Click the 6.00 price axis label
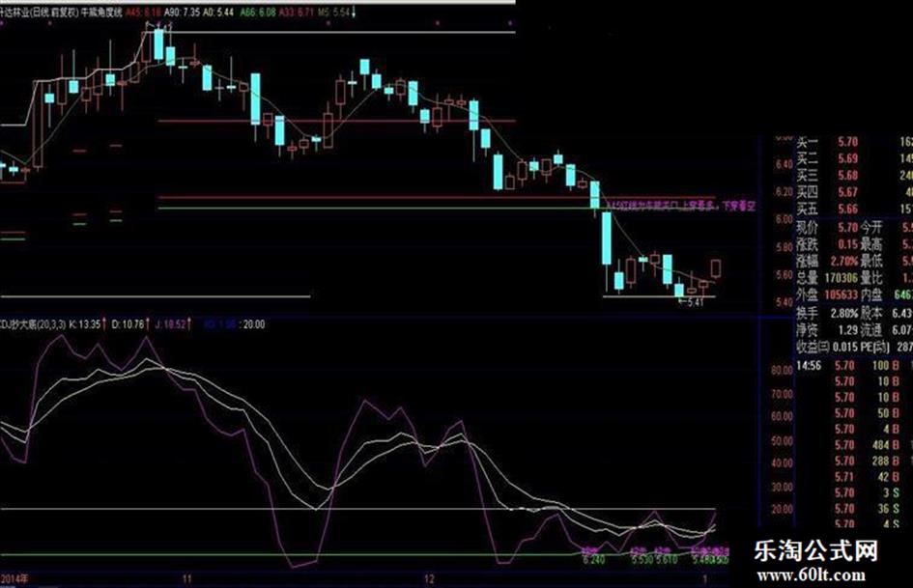 (x=784, y=219)
